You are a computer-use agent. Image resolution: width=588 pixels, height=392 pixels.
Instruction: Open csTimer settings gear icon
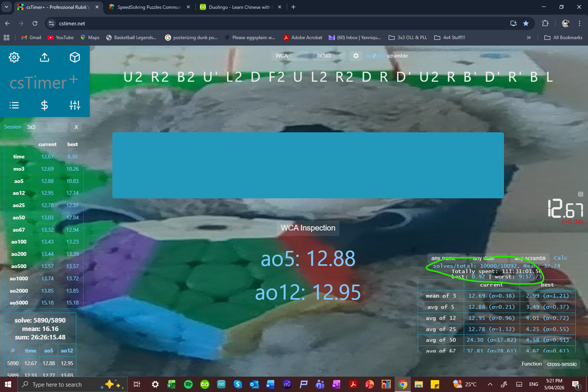coord(14,57)
